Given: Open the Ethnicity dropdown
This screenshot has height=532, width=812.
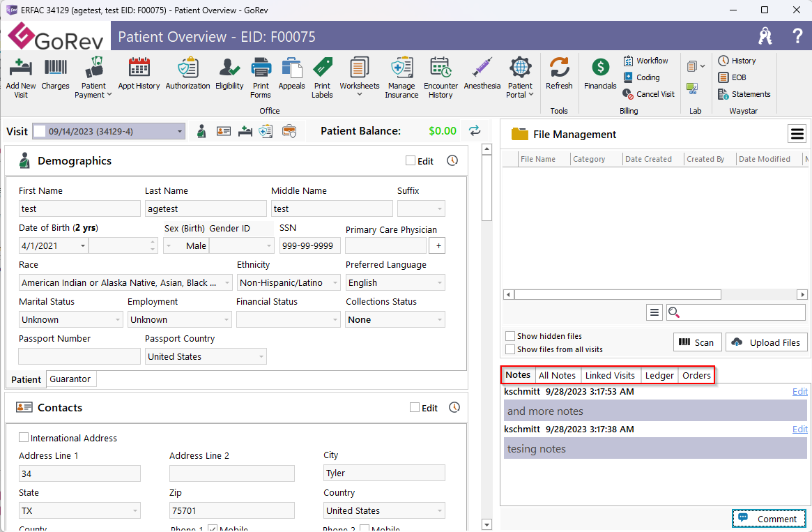Looking at the screenshot, I should (x=335, y=283).
